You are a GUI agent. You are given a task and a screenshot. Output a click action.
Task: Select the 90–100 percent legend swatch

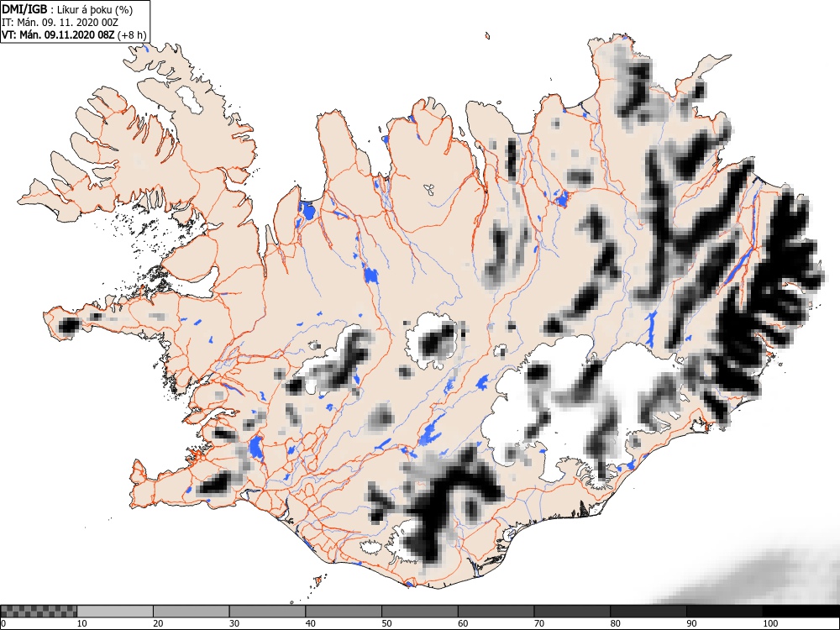click(x=724, y=612)
